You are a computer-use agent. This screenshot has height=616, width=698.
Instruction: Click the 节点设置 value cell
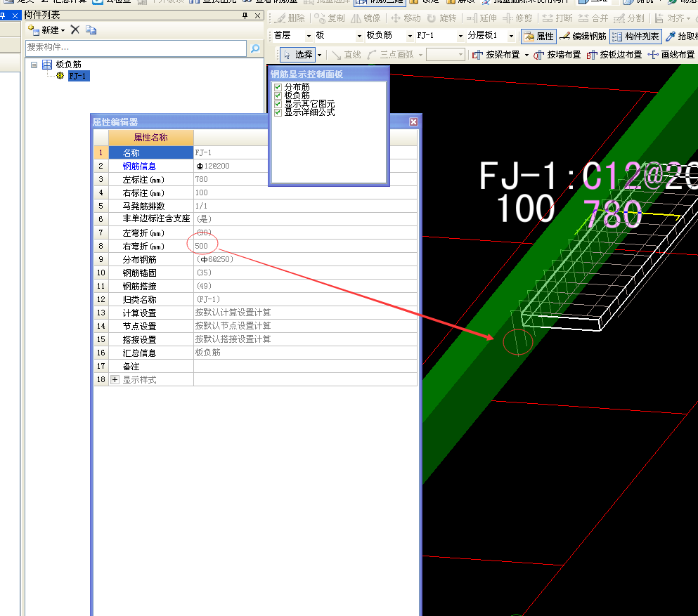coord(305,326)
